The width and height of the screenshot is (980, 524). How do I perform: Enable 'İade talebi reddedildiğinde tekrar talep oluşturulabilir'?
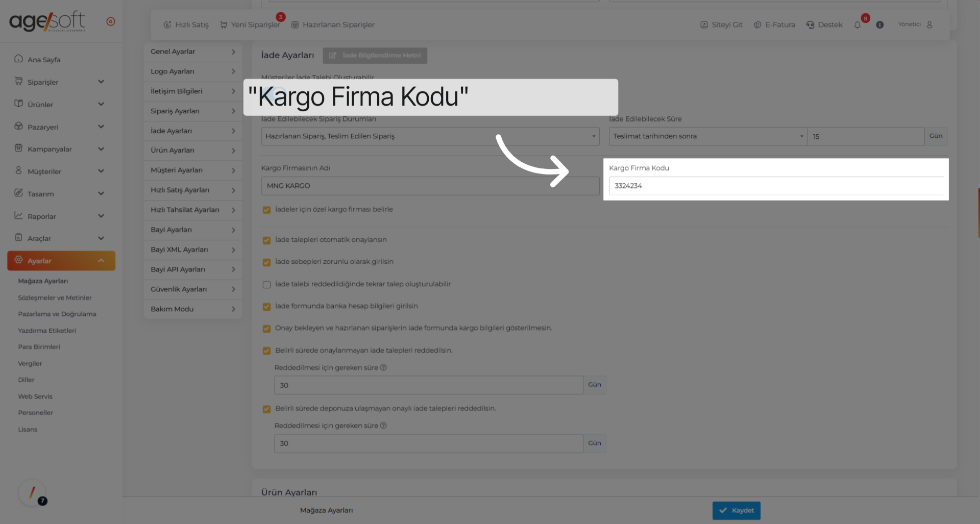point(266,285)
